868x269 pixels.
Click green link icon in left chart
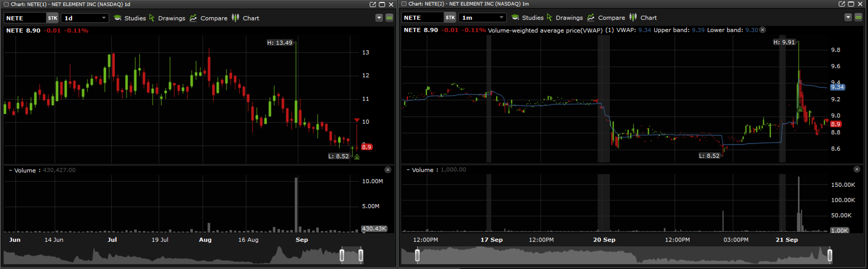389,18
